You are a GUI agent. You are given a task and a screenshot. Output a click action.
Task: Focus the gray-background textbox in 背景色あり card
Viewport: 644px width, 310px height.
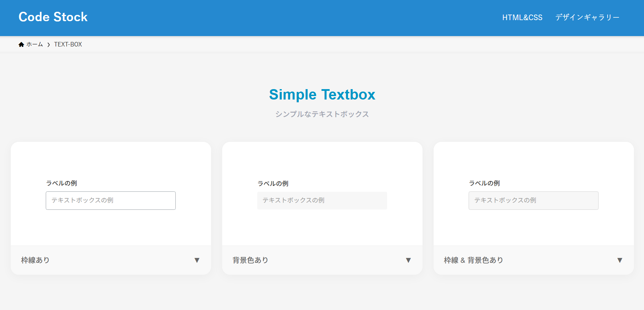322,200
